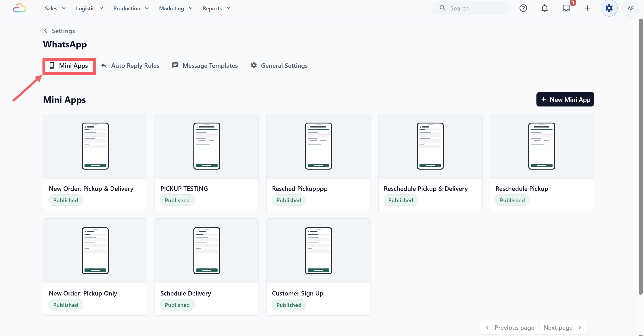Click the cloud logo in the header
The image size is (644, 336).
click(x=19, y=8)
